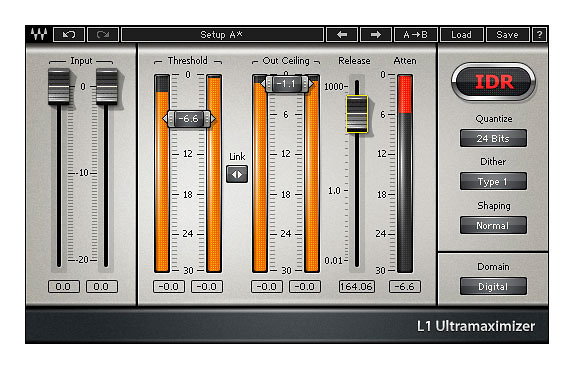Click the left Threshold peak readout -0.0
574x369 pixels.
point(169,286)
